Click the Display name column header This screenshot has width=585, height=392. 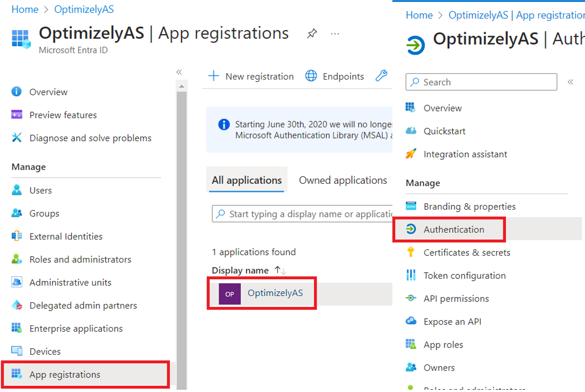[x=240, y=270]
